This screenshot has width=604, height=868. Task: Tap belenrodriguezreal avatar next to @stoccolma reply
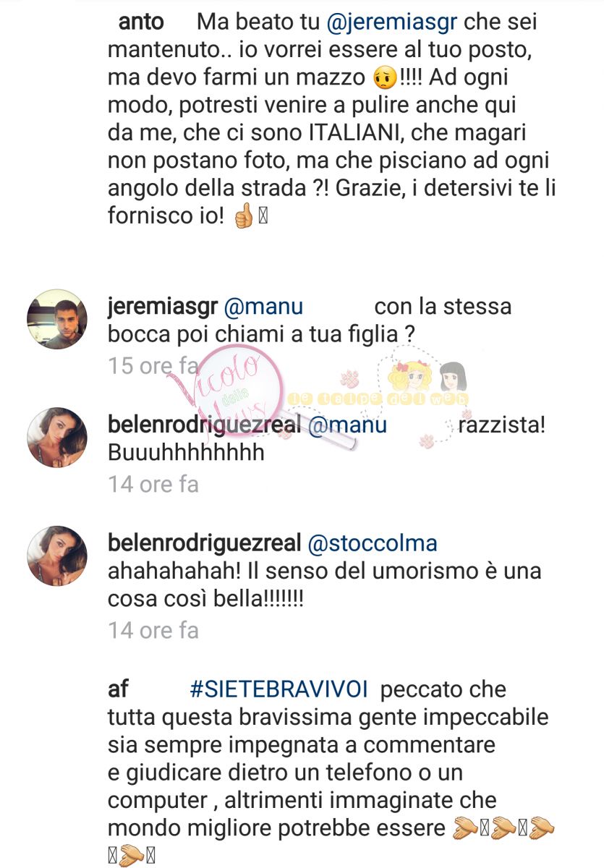tap(56, 556)
